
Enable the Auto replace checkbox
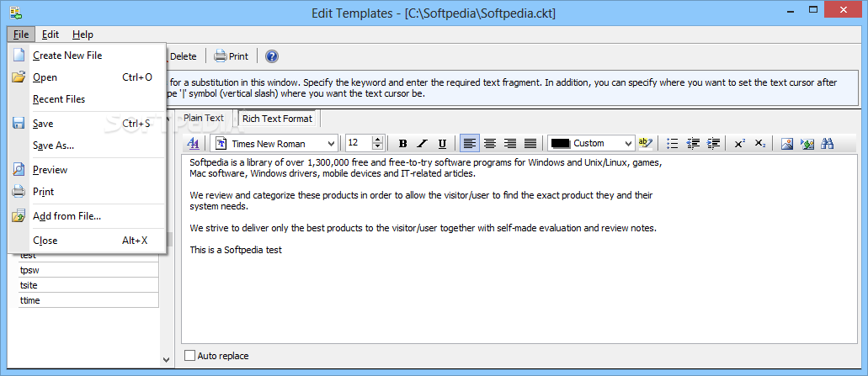pos(189,356)
